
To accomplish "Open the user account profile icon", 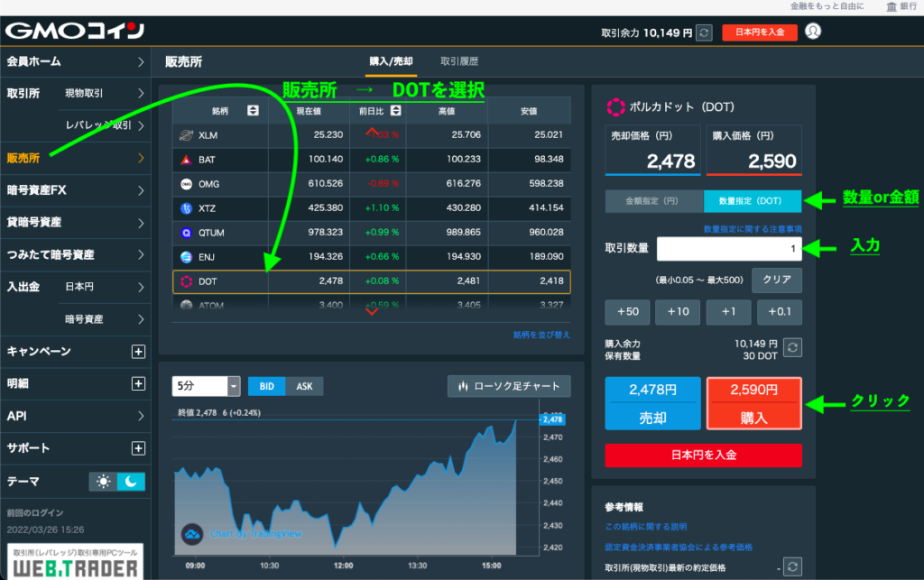I will click(x=813, y=32).
